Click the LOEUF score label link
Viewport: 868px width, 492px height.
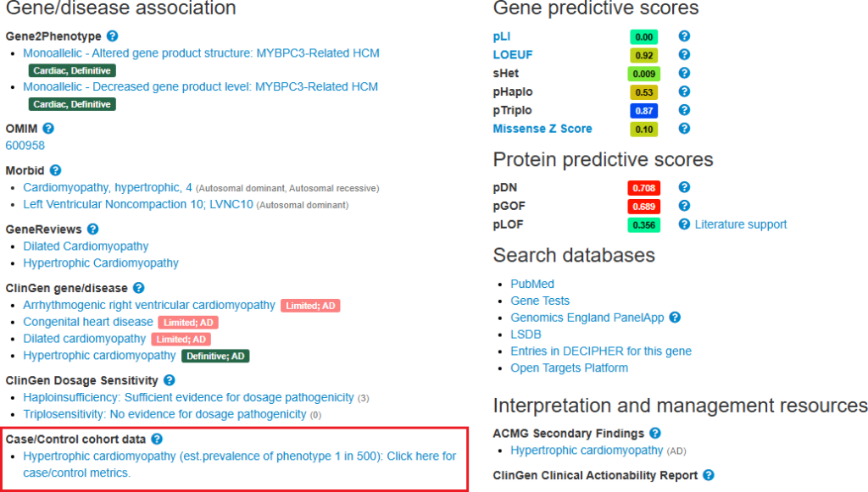tap(513, 55)
